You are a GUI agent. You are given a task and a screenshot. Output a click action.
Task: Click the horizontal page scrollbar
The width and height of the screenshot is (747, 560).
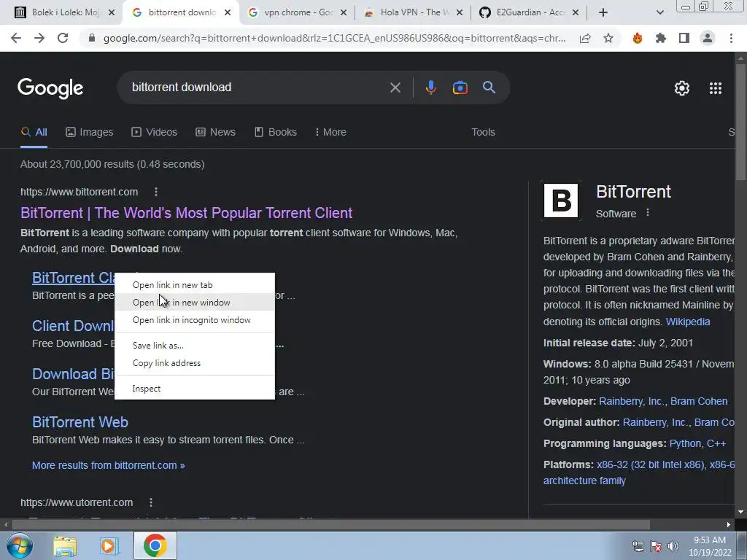330,524
